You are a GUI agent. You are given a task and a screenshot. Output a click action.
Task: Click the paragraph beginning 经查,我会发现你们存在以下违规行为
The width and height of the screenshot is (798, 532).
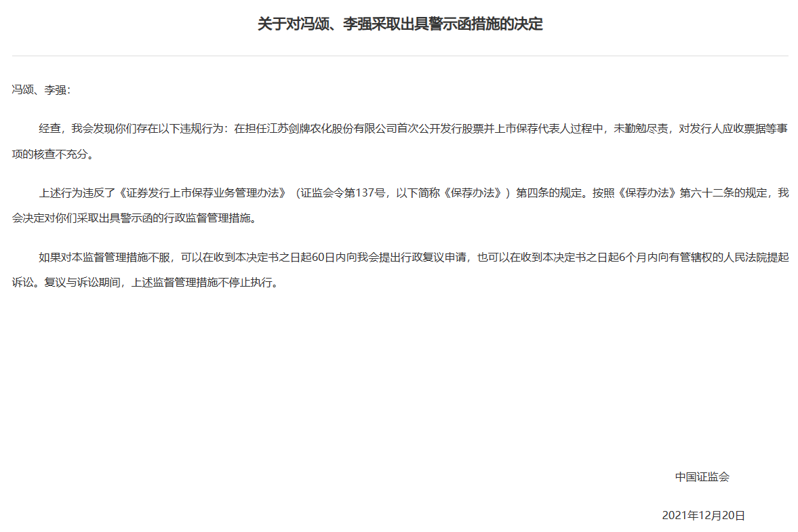(400, 142)
